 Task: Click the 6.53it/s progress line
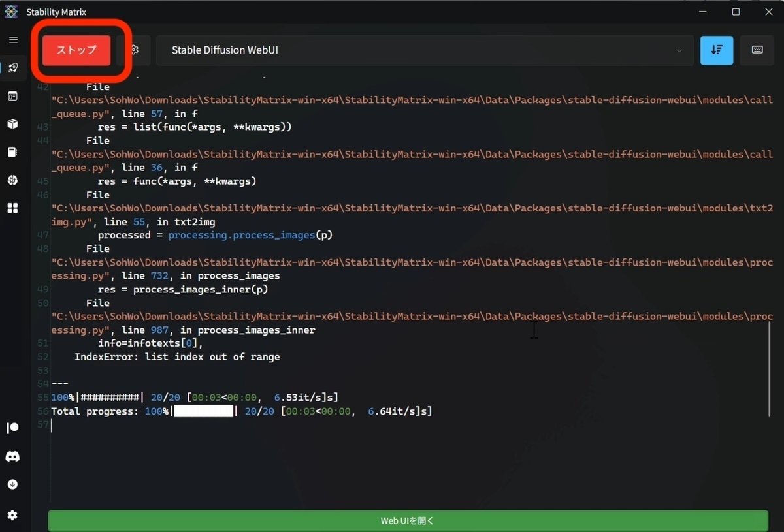[x=195, y=398]
